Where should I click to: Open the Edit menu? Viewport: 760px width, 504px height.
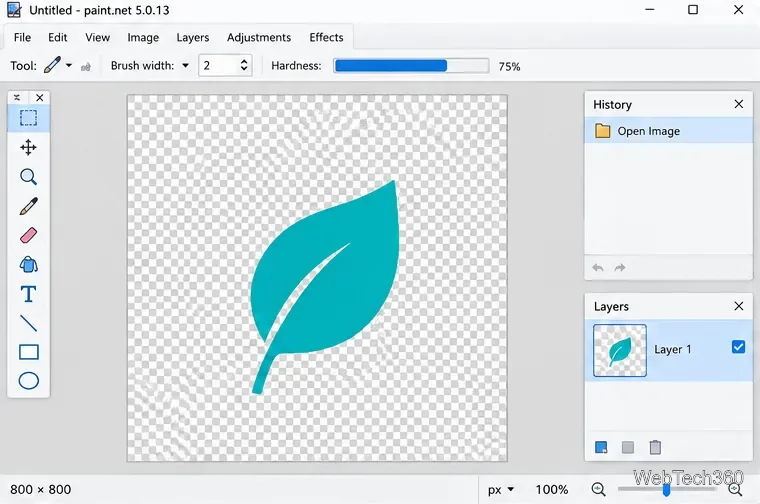(58, 37)
